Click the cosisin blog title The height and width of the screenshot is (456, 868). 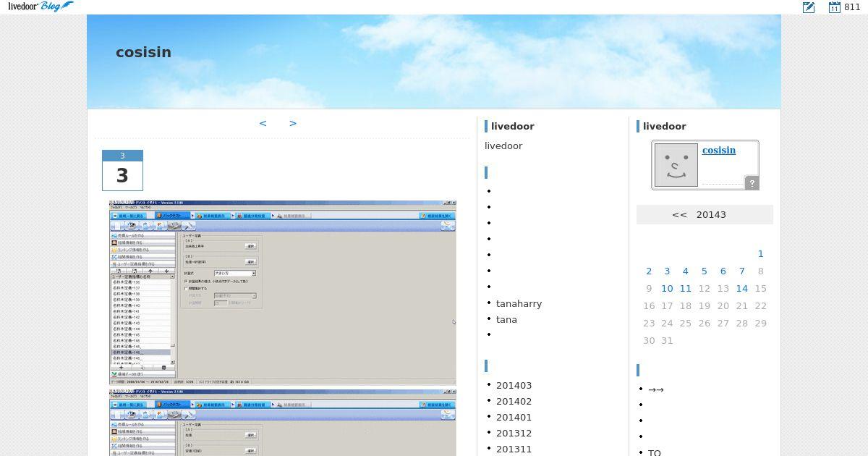pyautogui.click(x=143, y=52)
